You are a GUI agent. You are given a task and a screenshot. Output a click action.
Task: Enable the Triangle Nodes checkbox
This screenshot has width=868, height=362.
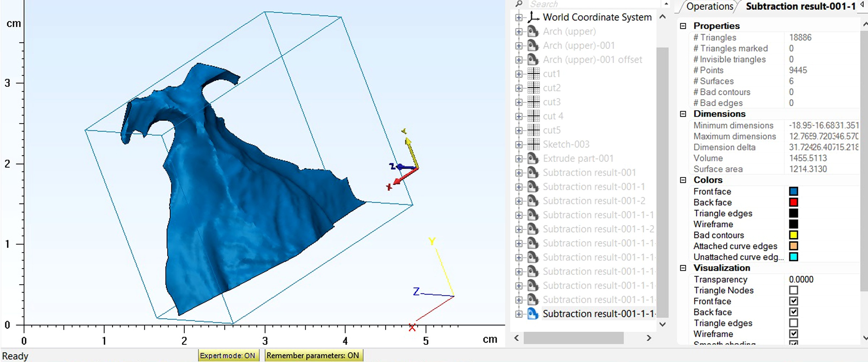point(793,290)
